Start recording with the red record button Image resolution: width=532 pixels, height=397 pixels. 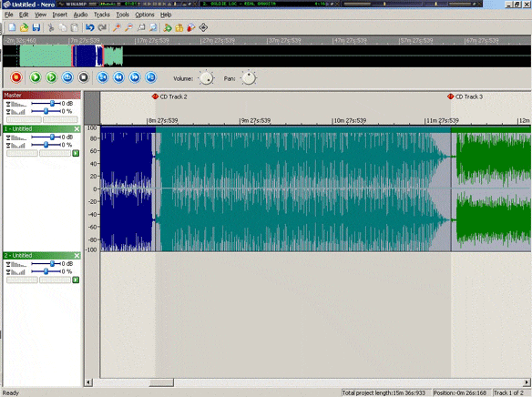(x=16, y=77)
